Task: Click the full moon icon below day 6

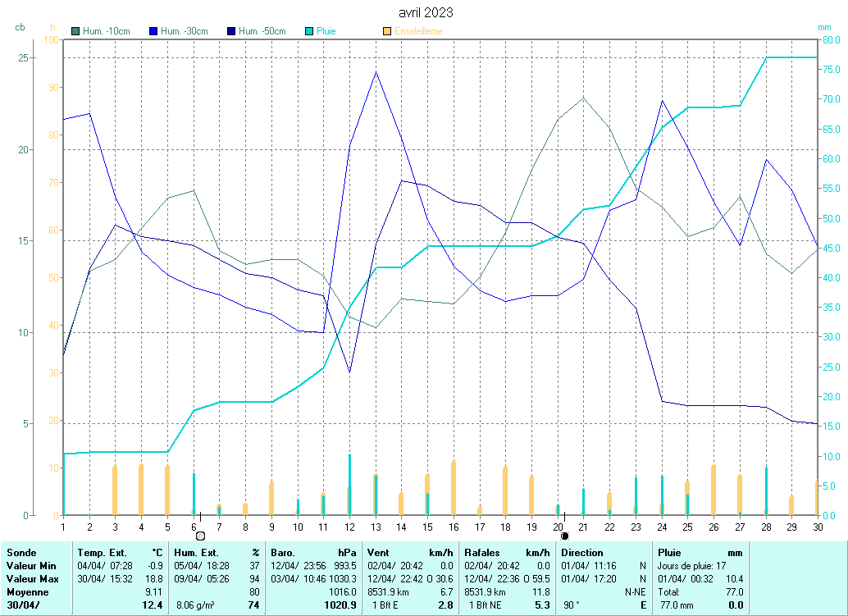Action: (200, 536)
